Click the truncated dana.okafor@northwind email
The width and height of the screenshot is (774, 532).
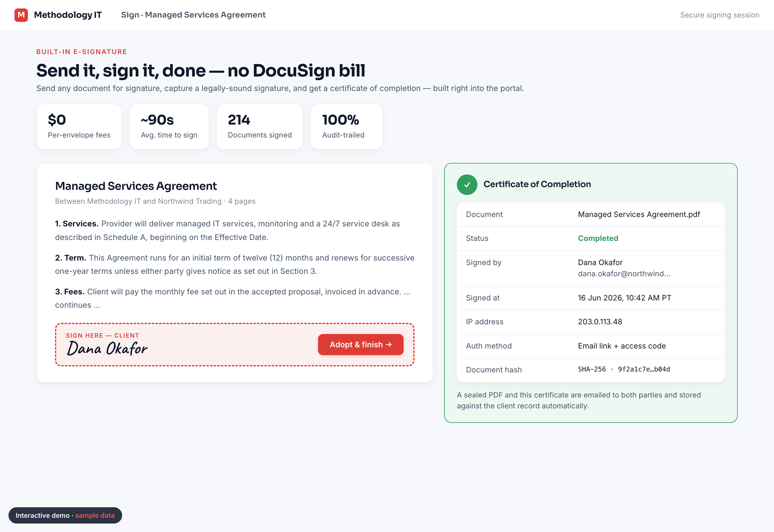pyautogui.click(x=624, y=274)
